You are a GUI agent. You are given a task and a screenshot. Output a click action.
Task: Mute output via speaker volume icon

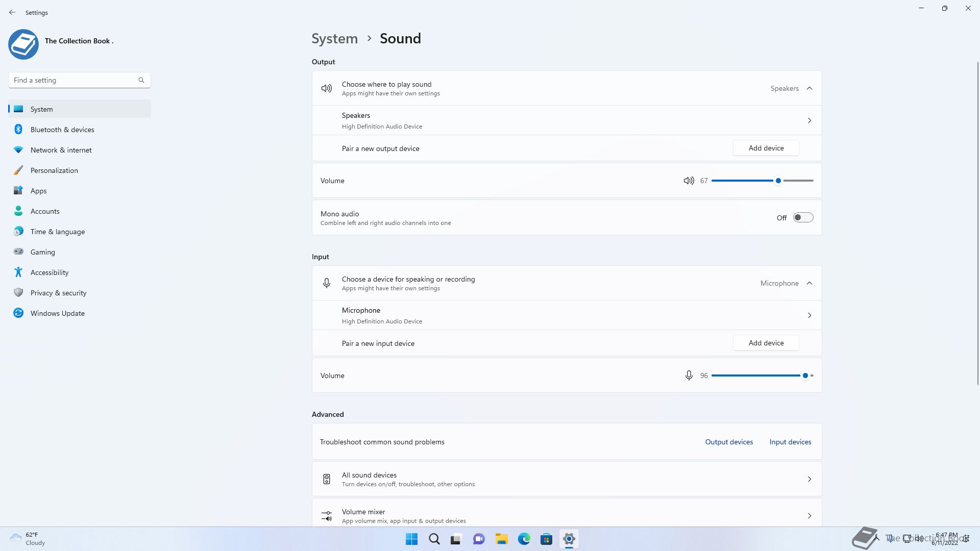pos(689,181)
